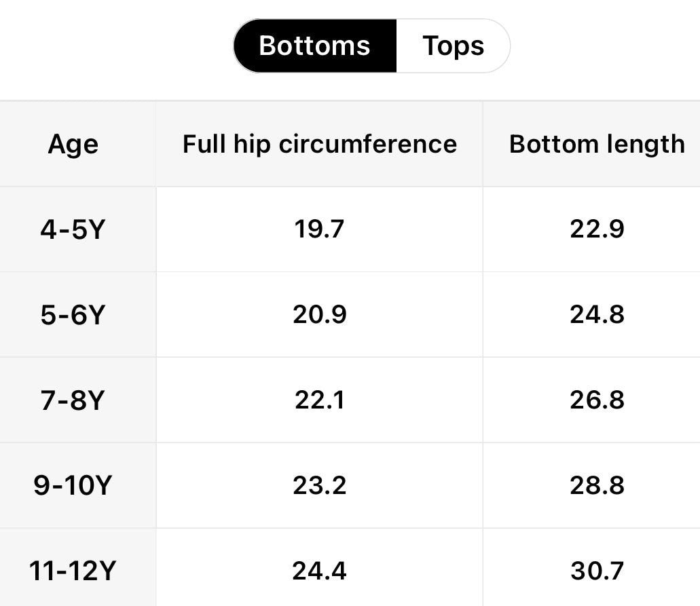Viewport: 700px width, 606px height.
Task: Click the 30.7 bottom length cell
Action: coord(597,571)
